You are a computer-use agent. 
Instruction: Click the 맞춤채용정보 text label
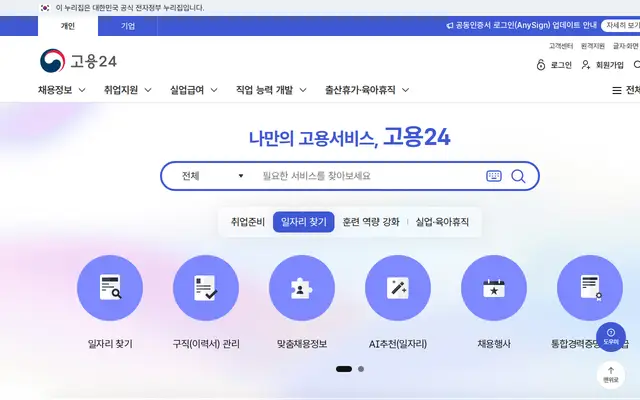pyautogui.click(x=302, y=344)
